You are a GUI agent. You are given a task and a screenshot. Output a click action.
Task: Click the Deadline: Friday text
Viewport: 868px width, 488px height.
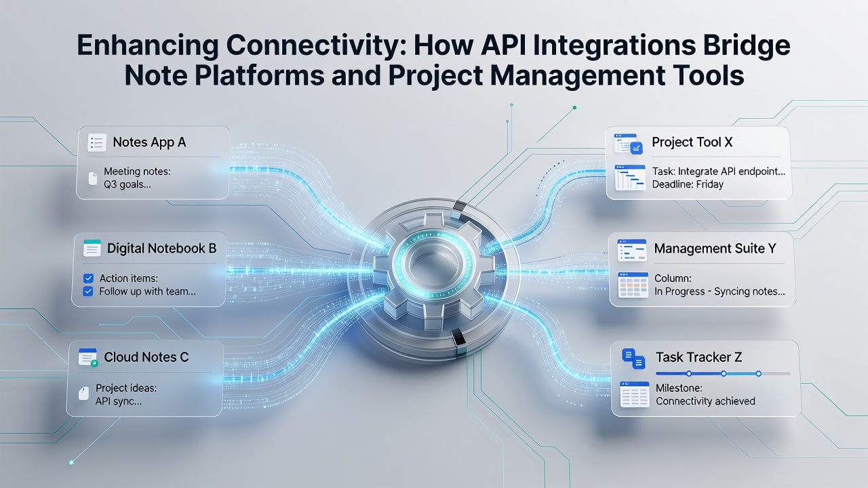(688, 184)
